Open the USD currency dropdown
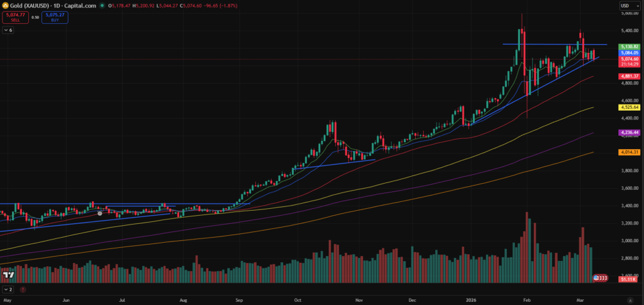Viewport: 644px width, 305px height. (x=626, y=6)
